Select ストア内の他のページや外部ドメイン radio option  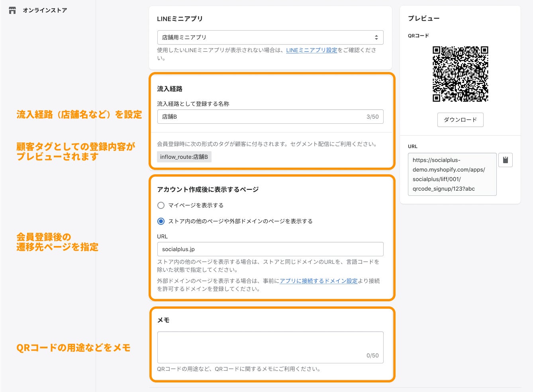[161, 221]
